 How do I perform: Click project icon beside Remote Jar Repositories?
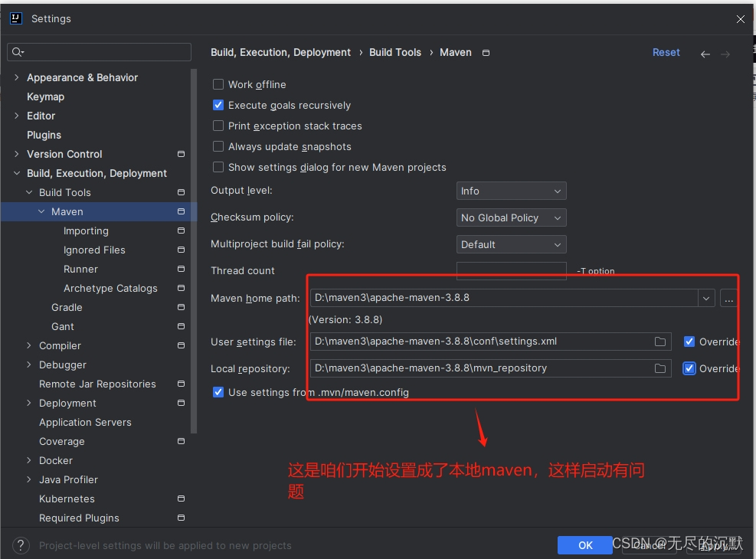pos(182,384)
